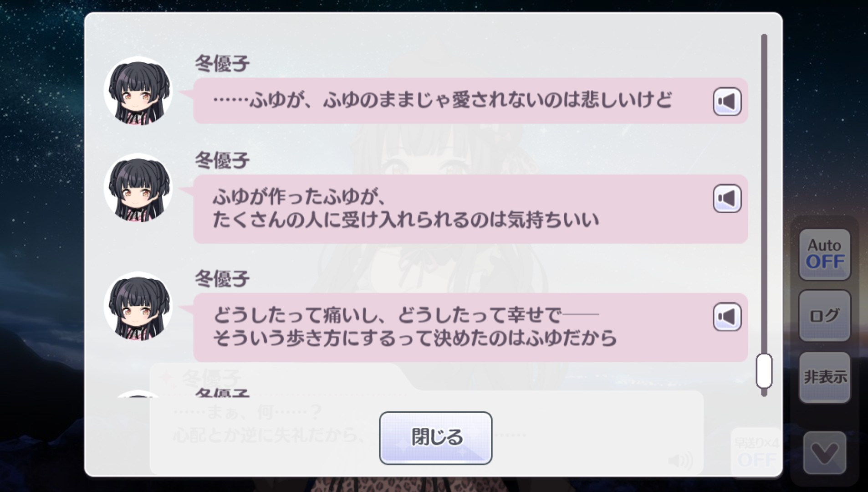The image size is (868, 492).
Task: Hide dialogue with 非表示 button
Action: (825, 377)
